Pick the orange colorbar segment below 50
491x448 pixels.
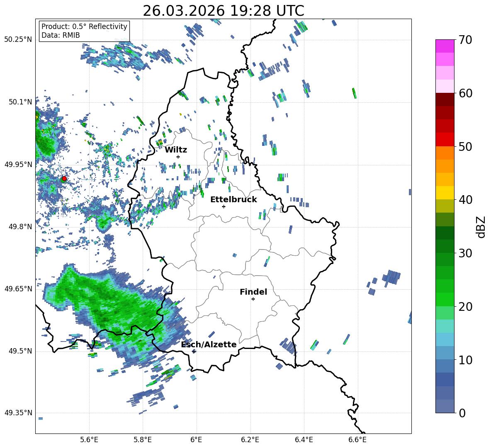pos(445,153)
